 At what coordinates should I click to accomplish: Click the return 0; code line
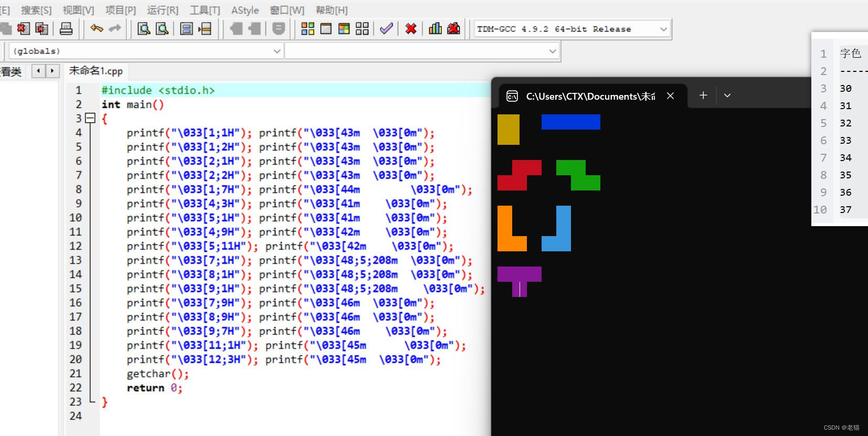point(154,388)
